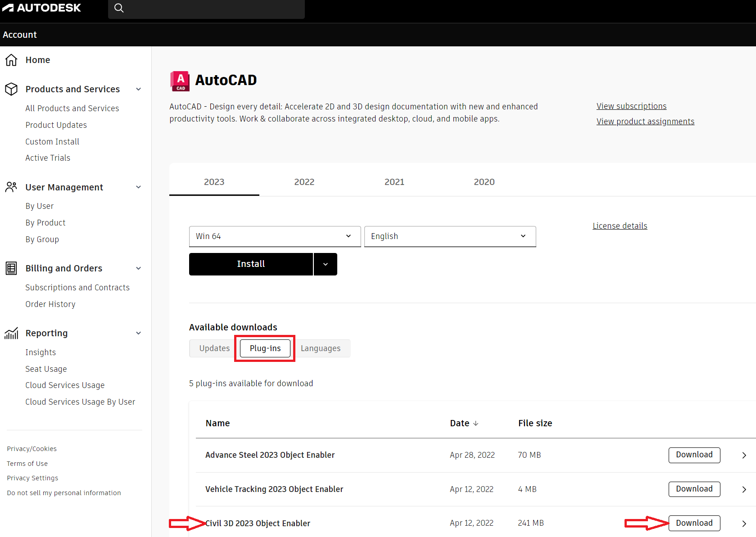Open the View subscriptions link
This screenshot has width=756, height=537.
click(x=631, y=106)
